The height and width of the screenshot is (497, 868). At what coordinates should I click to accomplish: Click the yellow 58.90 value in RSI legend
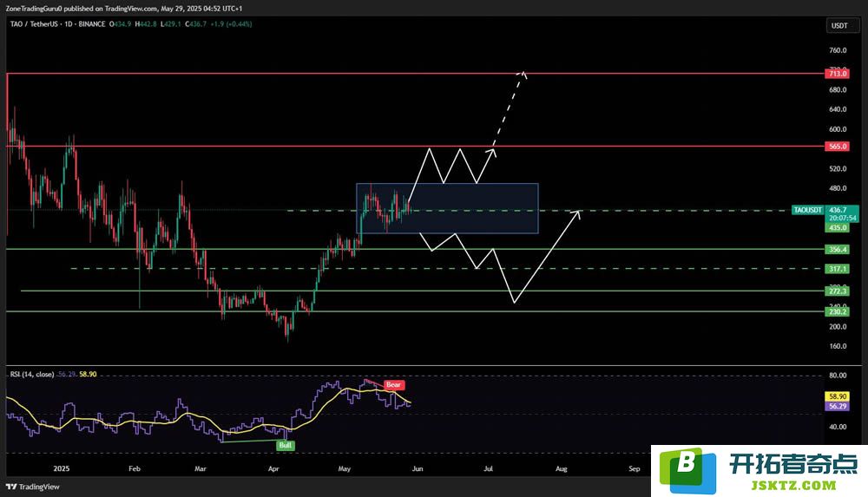pyautogui.click(x=88, y=375)
